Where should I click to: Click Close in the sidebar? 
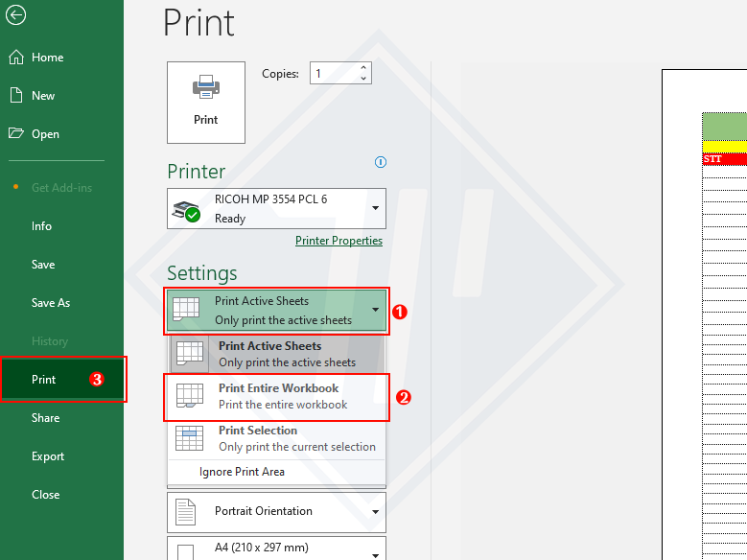coord(45,495)
